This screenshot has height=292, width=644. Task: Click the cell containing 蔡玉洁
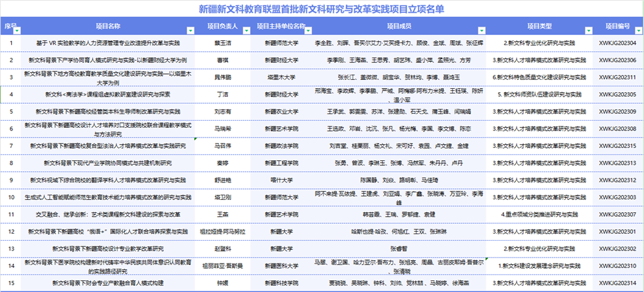(x=222, y=43)
